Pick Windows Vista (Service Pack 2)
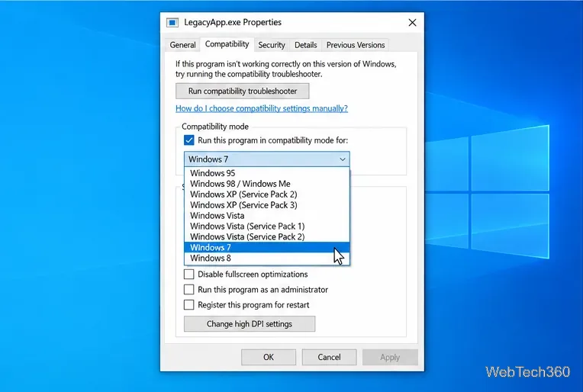 click(267, 236)
